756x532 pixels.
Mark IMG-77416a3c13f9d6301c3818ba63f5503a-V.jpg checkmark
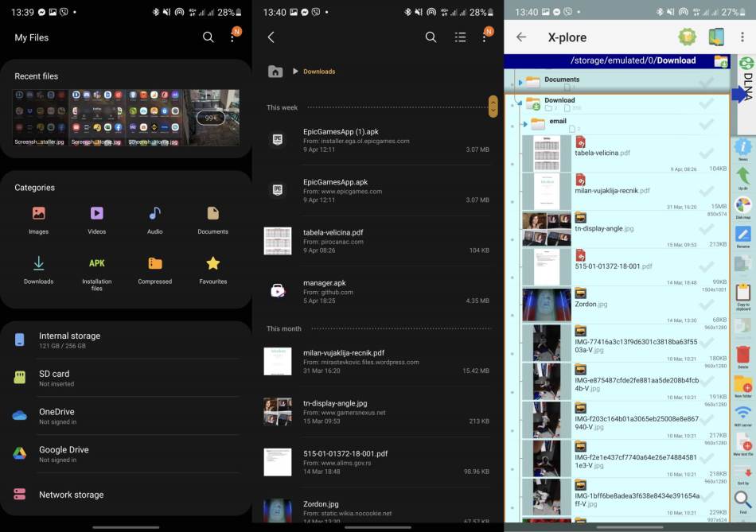[707, 343]
